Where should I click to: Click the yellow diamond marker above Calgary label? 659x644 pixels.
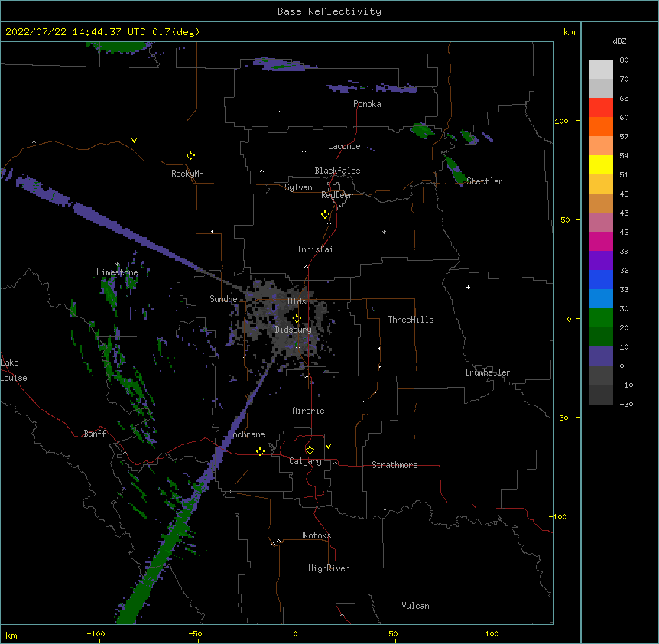pos(310,450)
